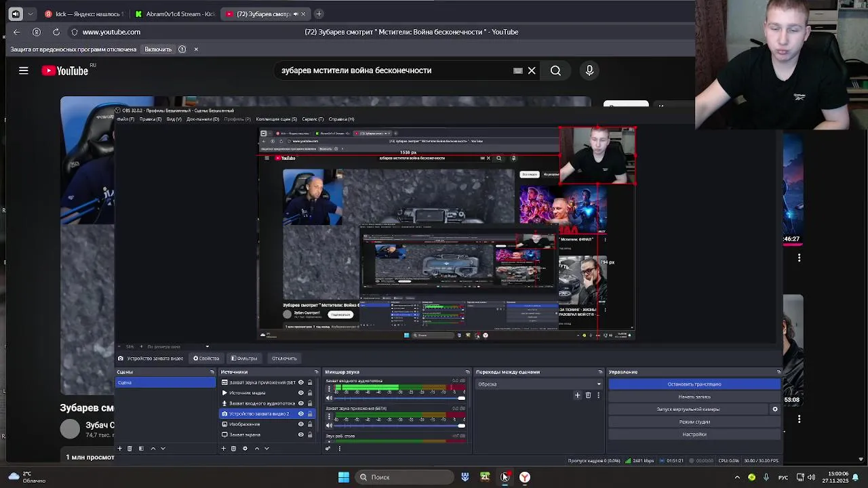Mute application audio capture (BETA) speaker icon
868x488 pixels.
[330, 426]
